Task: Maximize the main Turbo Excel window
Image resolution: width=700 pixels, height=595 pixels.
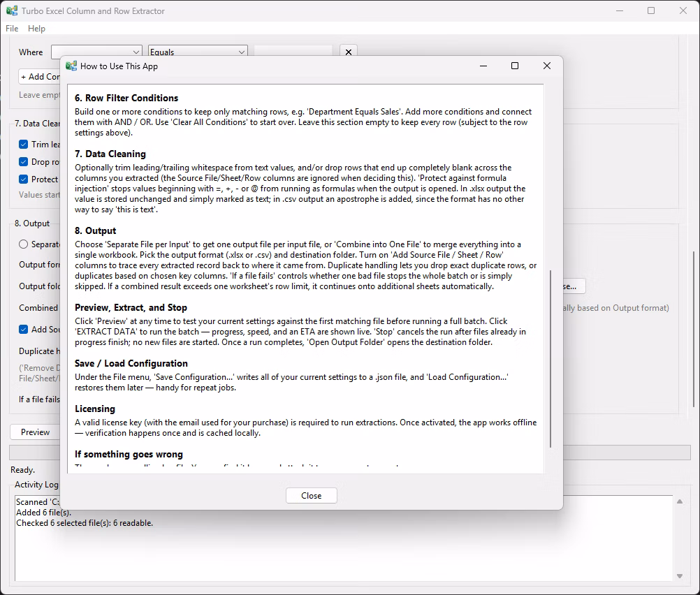Action: coord(651,10)
